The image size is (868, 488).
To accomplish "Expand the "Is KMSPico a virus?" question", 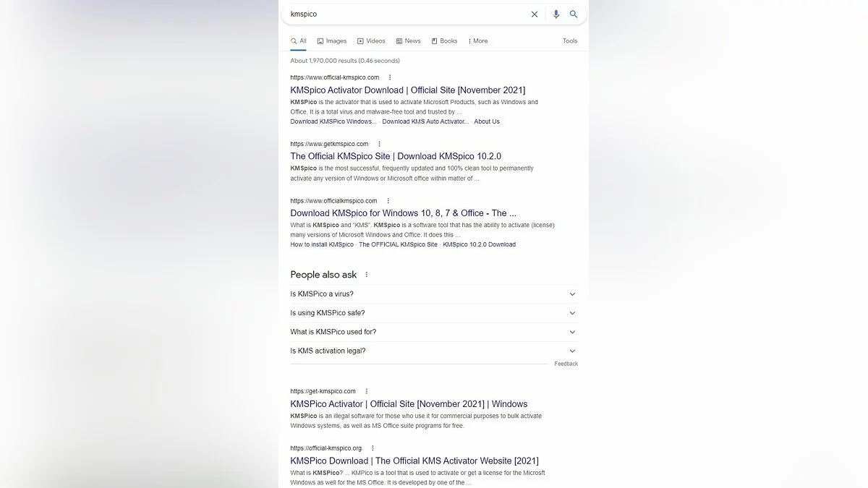I will 572,294.
